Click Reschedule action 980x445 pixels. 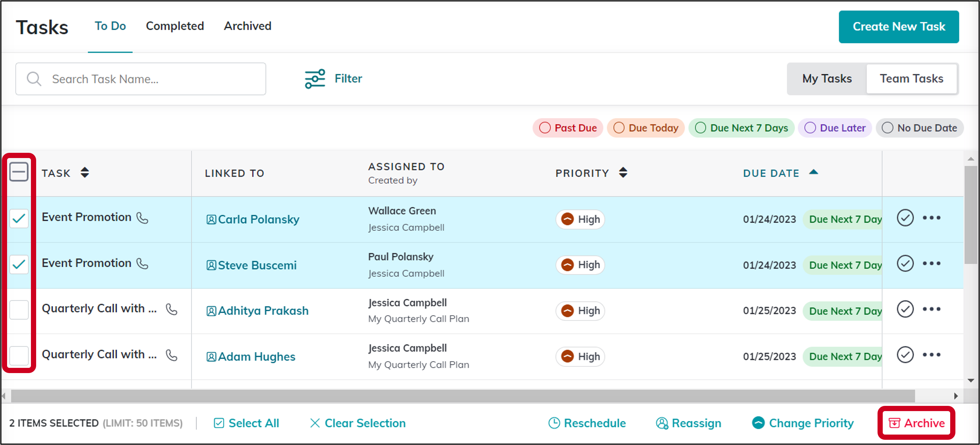pyautogui.click(x=587, y=423)
